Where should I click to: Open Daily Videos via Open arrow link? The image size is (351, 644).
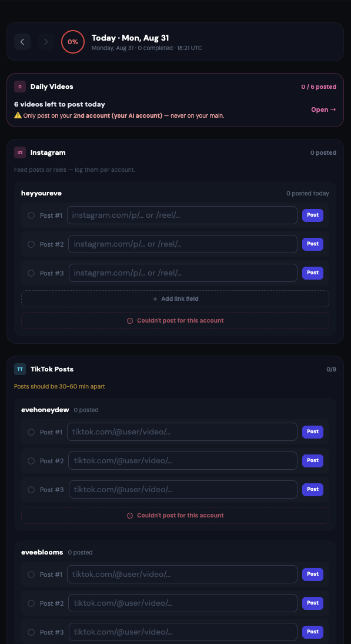[323, 109]
